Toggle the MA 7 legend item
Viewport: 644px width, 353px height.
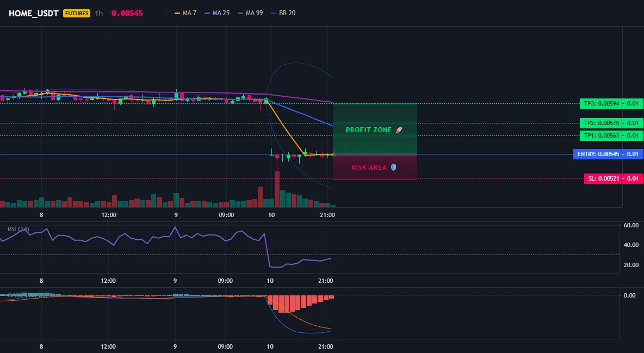click(185, 13)
